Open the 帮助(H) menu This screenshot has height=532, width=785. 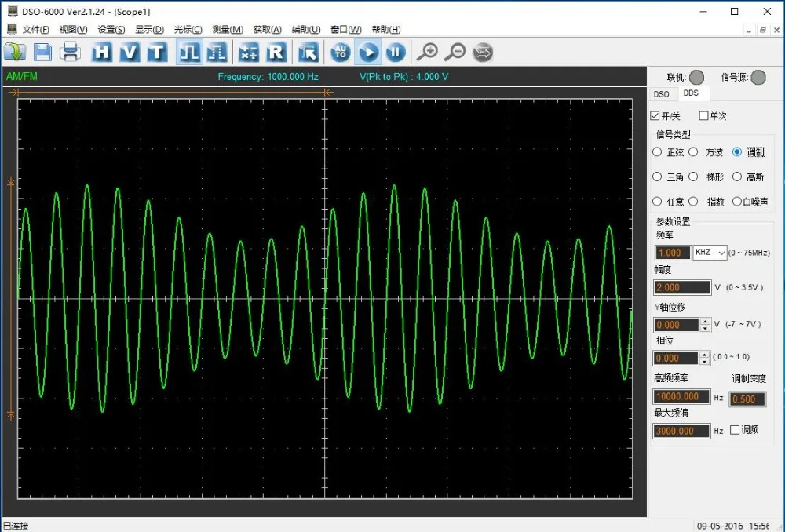point(386,30)
